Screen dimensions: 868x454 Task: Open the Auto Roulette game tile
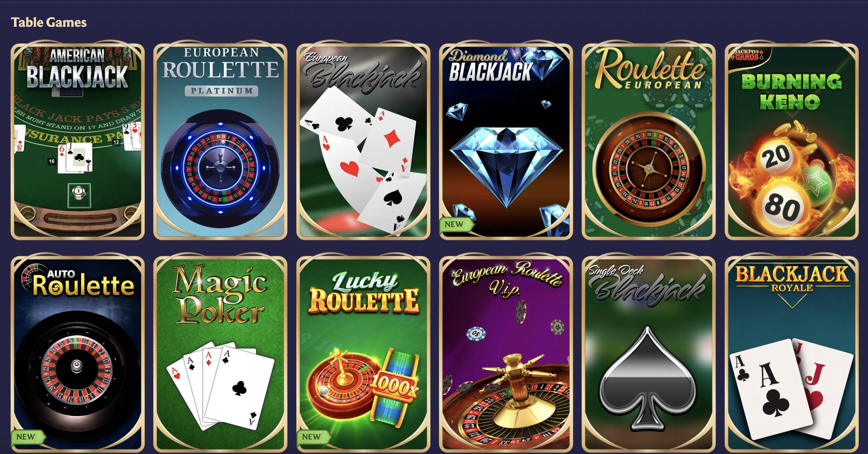point(77,353)
